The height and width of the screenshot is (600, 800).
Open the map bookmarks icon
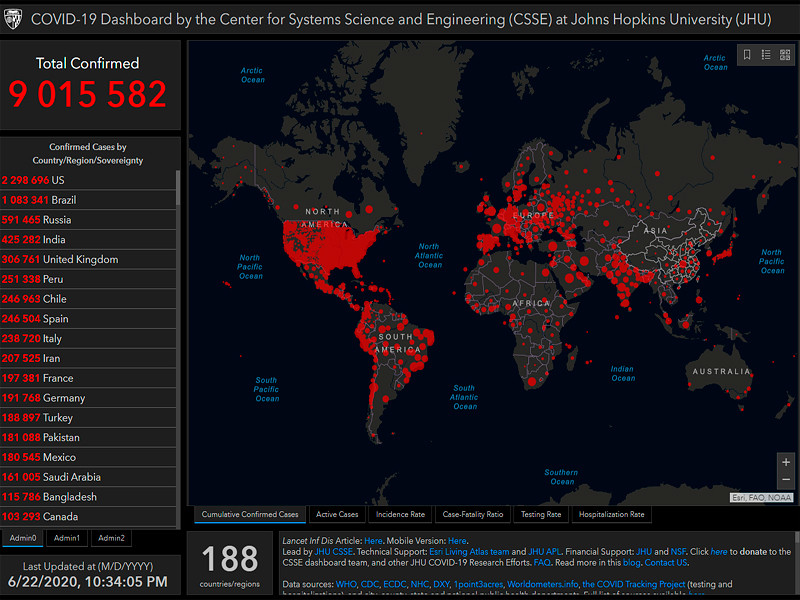747,55
